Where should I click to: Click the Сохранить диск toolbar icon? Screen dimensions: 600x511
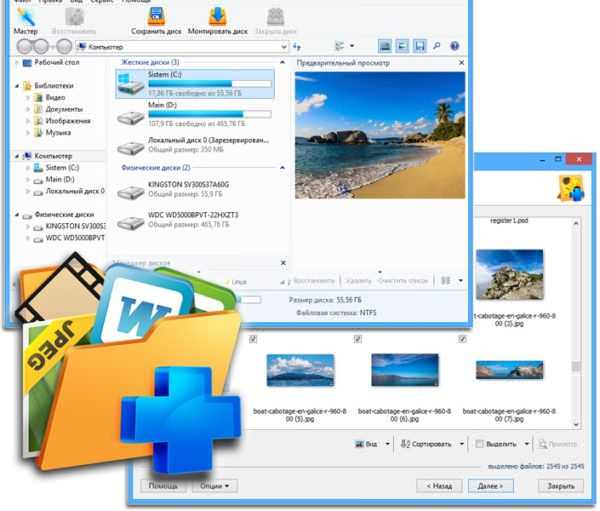[156, 19]
